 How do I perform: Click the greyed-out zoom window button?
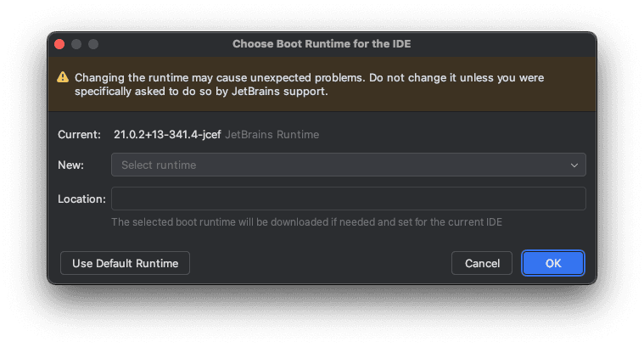[93, 43]
